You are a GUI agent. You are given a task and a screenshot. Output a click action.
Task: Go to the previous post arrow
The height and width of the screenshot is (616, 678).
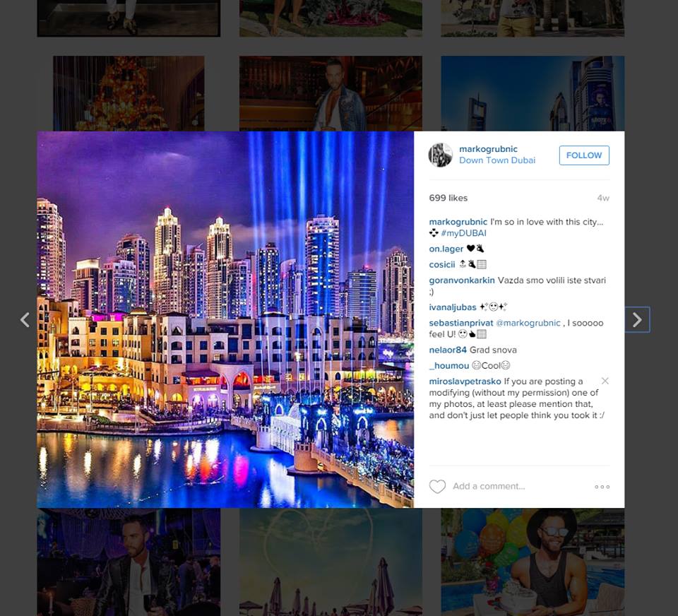tap(25, 320)
